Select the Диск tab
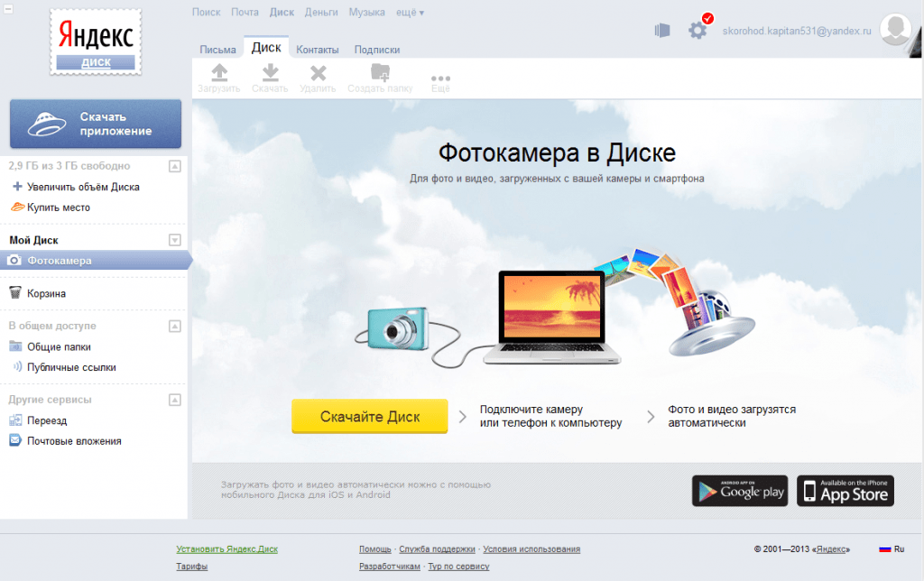The image size is (924, 581). pyautogui.click(x=266, y=48)
